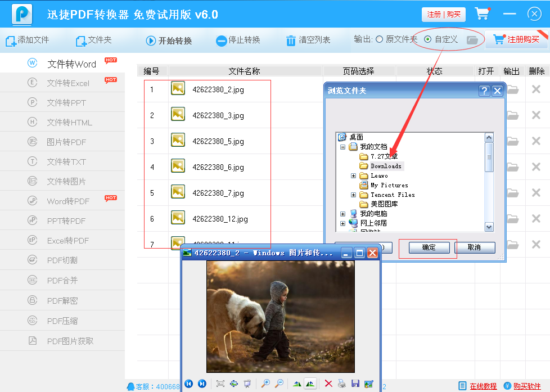Delete image with red X in viewer
Image resolution: width=550 pixels, height=392 pixels.
[328, 384]
